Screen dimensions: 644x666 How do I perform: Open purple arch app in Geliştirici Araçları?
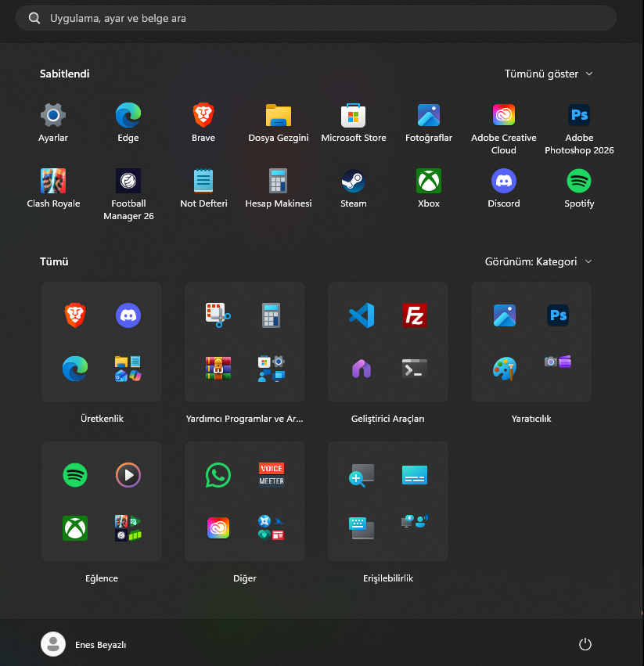(362, 369)
